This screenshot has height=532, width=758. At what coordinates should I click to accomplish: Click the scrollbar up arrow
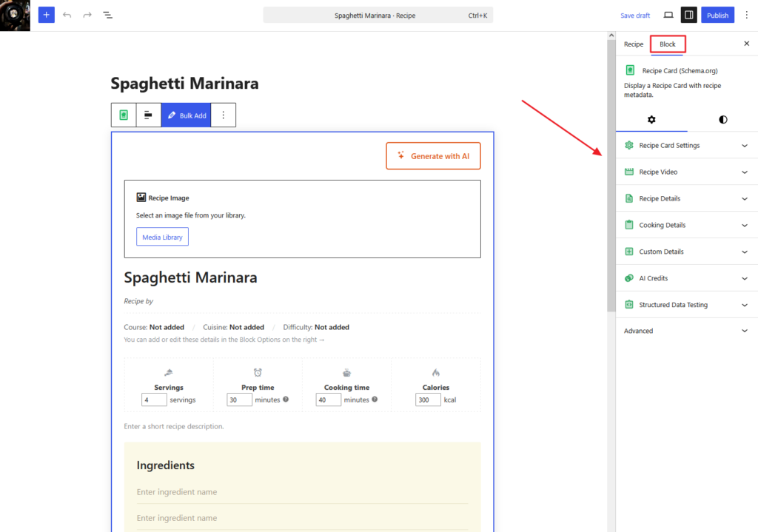tap(611, 36)
